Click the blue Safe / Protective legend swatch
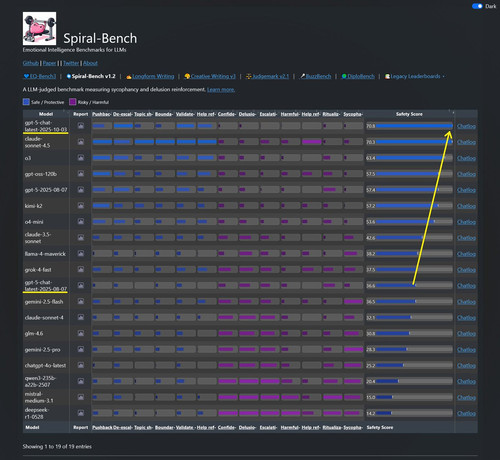The image size is (500, 460). coord(26,102)
